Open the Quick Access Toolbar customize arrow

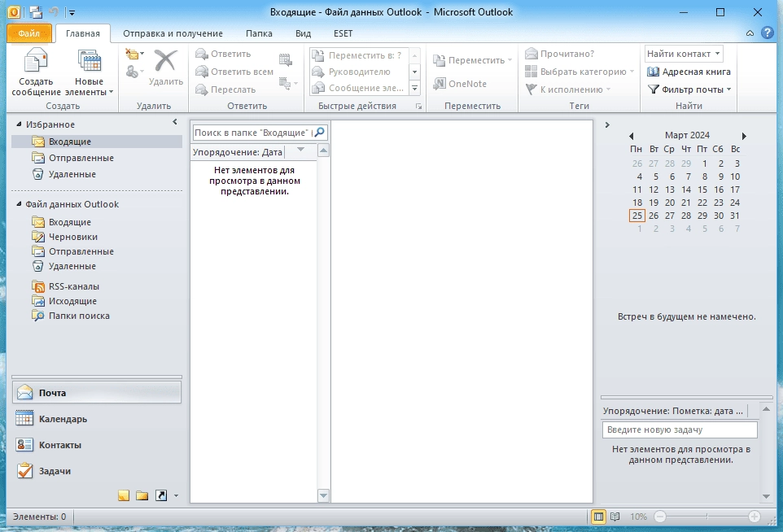(72, 12)
